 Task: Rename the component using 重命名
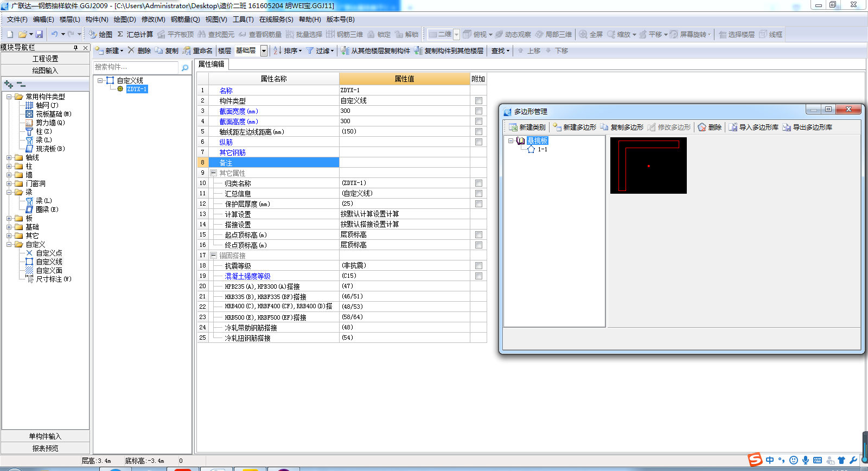197,50
